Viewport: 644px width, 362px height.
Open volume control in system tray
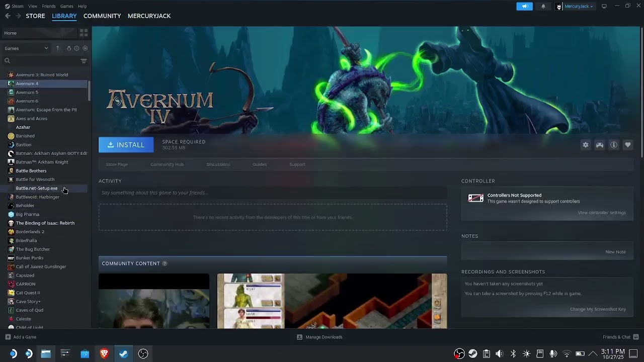pos(500,353)
